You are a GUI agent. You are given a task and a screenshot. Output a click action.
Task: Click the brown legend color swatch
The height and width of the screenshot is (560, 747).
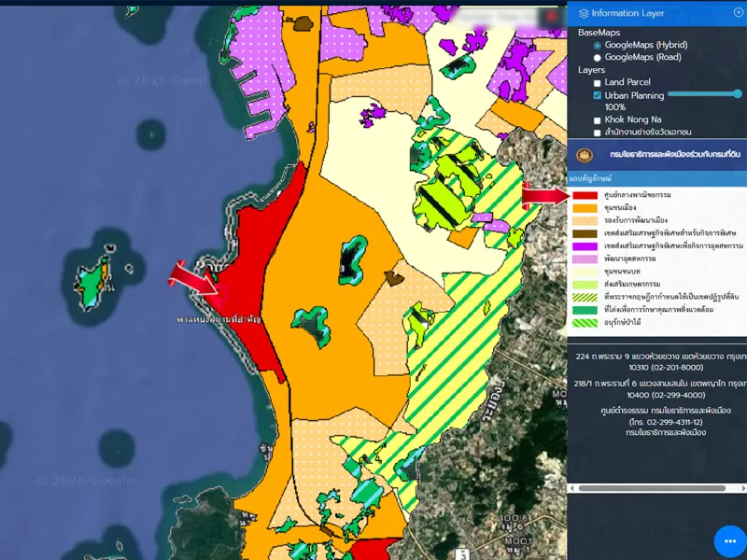[x=585, y=233]
